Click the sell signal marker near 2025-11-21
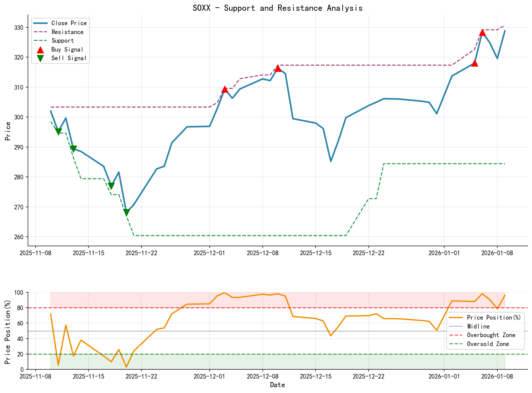The image size is (532, 393). 126,211
